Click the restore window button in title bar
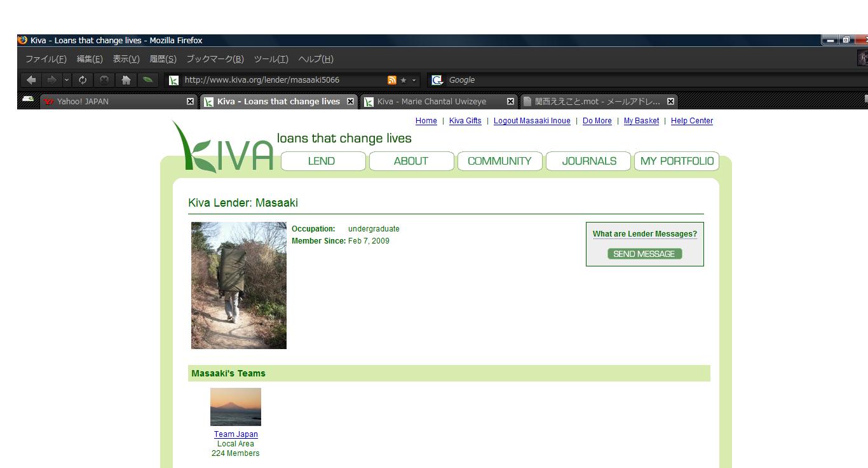The image size is (868, 468). point(846,39)
